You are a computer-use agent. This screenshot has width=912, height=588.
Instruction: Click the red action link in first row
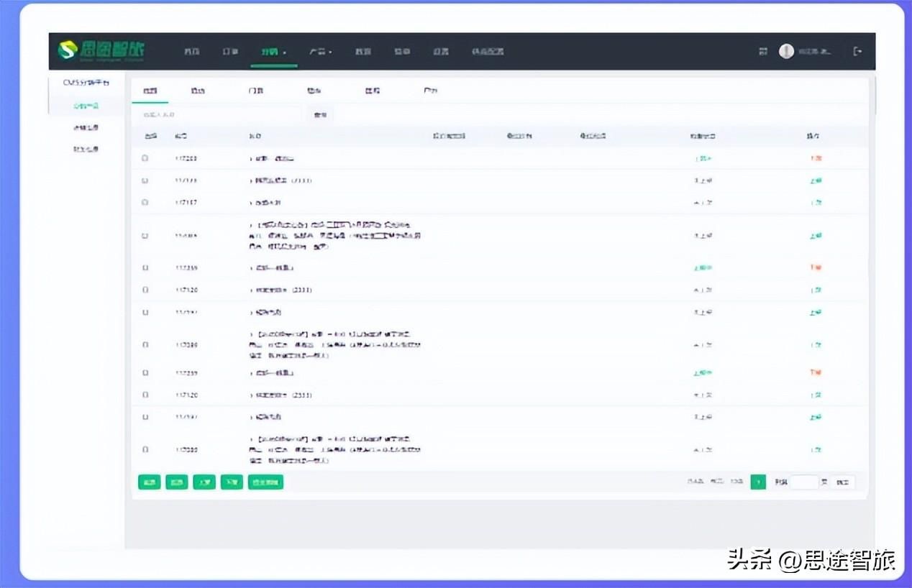coord(816,159)
